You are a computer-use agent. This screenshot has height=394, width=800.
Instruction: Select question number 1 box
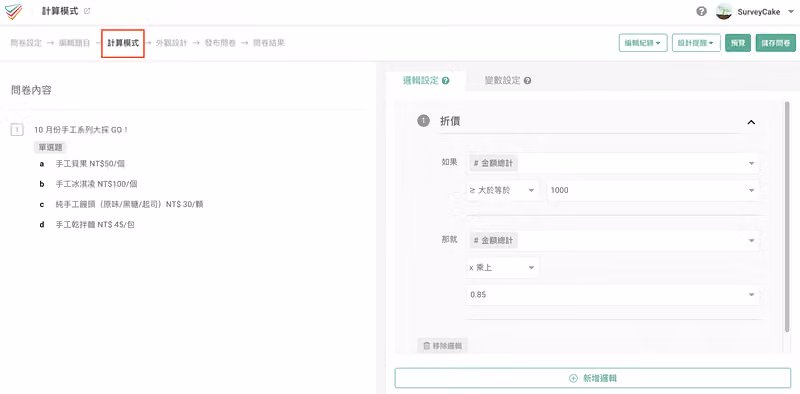tap(17, 130)
